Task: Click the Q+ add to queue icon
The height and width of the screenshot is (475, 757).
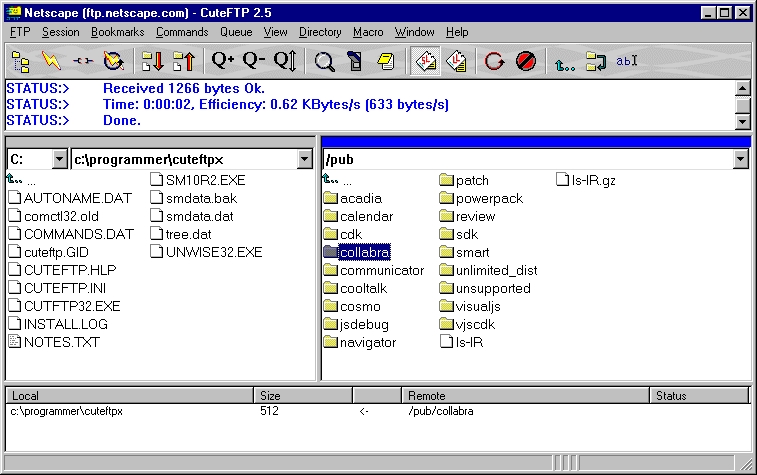Action: click(x=223, y=61)
